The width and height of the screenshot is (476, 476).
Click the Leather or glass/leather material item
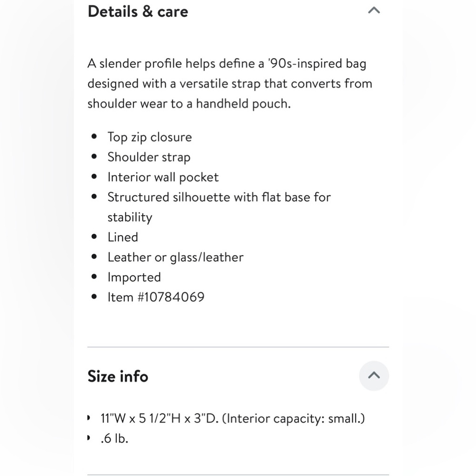click(176, 258)
